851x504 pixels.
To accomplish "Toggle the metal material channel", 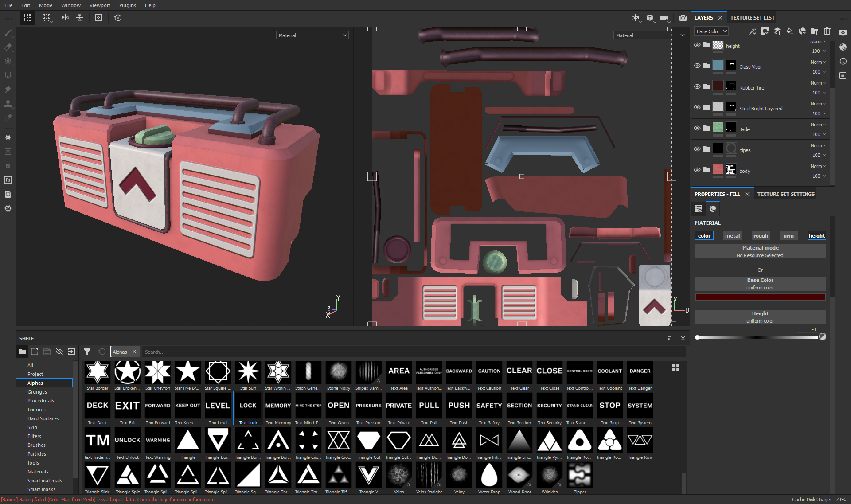I will tap(732, 236).
